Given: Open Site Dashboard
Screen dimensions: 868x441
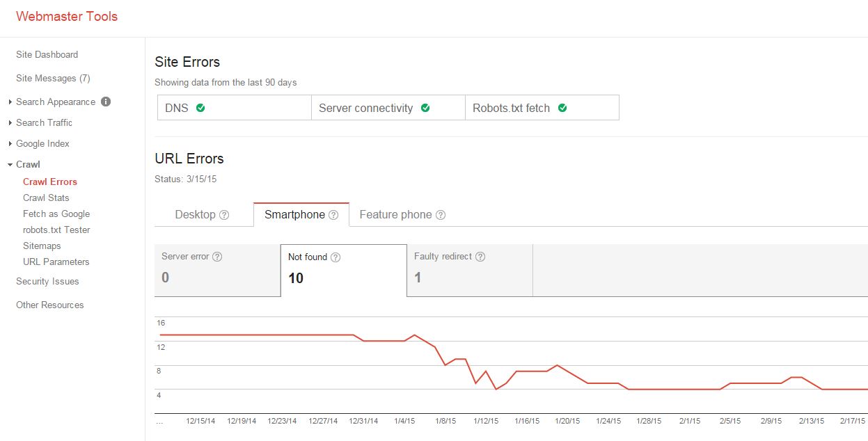Looking at the screenshot, I should 47,54.
